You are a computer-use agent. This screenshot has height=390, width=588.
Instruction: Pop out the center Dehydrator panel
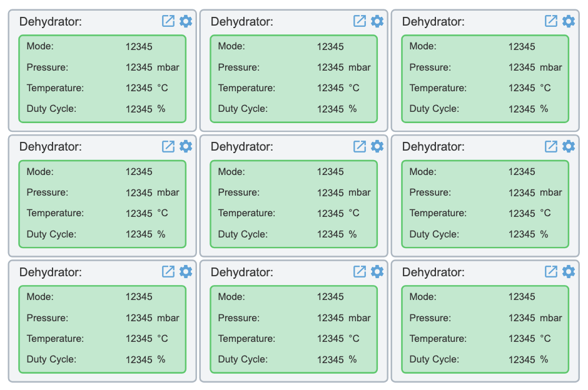[360, 146]
